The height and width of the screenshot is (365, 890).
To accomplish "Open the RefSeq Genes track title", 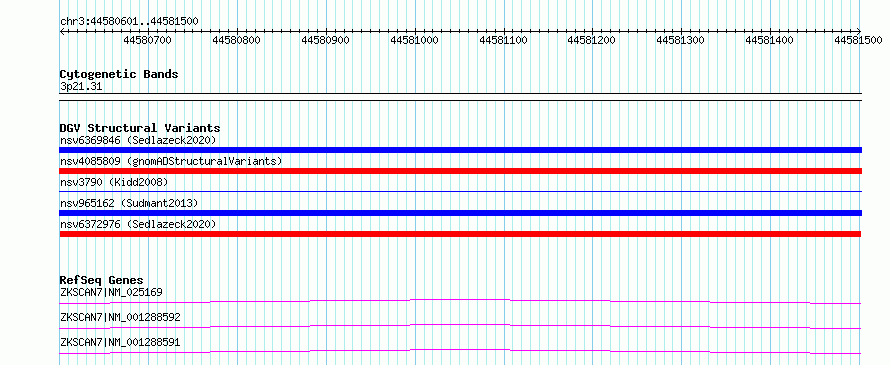I will pyautogui.click(x=102, y=280).
